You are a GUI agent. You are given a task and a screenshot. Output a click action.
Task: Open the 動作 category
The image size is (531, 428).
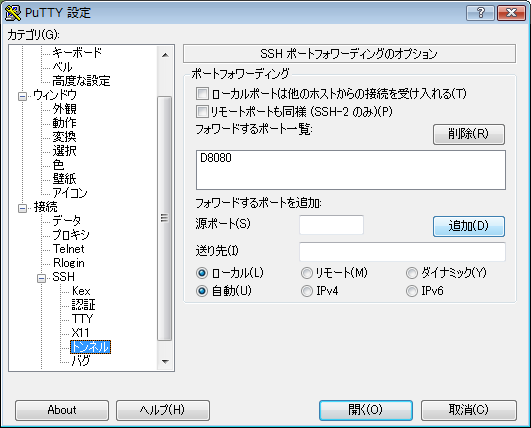coord(64,123)
